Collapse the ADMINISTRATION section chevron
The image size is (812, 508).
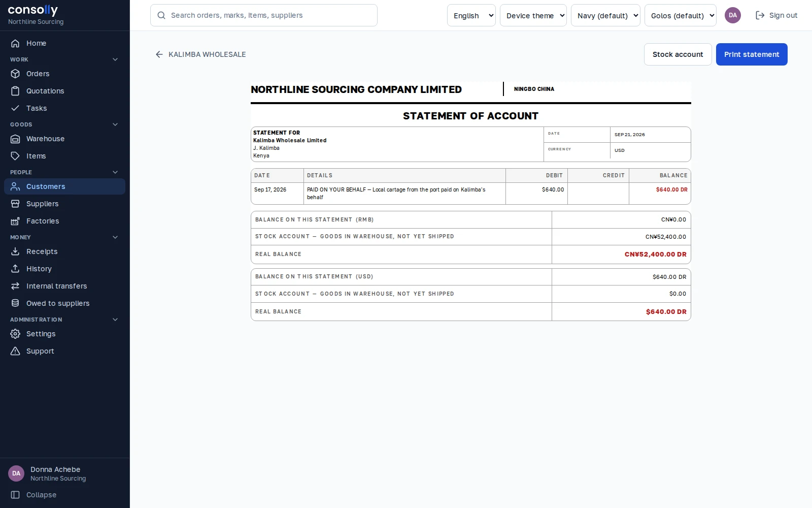pos(115,320)
